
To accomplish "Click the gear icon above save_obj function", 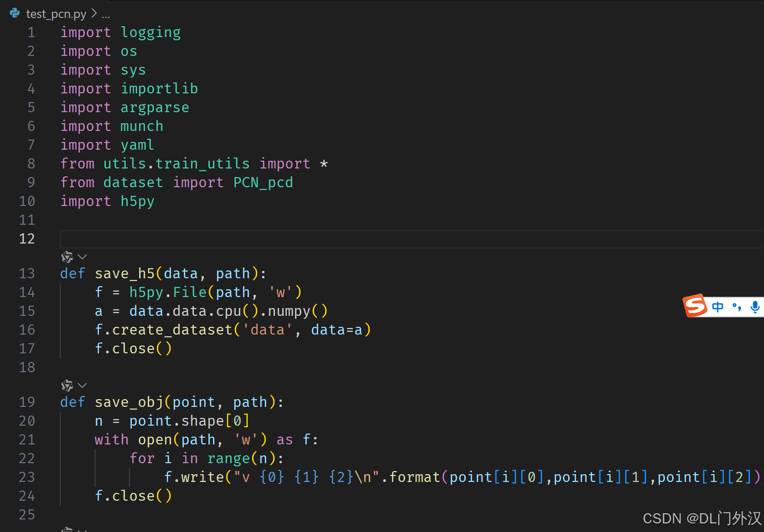I will click(x=66, y=385).
